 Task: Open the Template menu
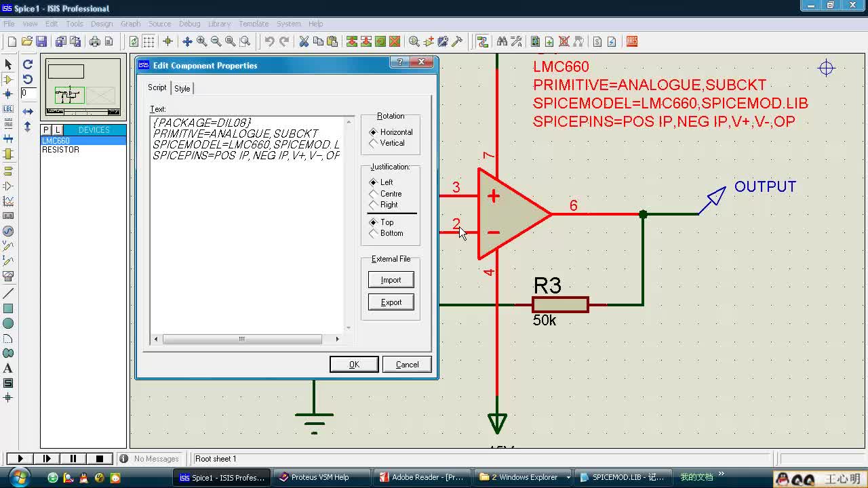[x=254, y=24]
